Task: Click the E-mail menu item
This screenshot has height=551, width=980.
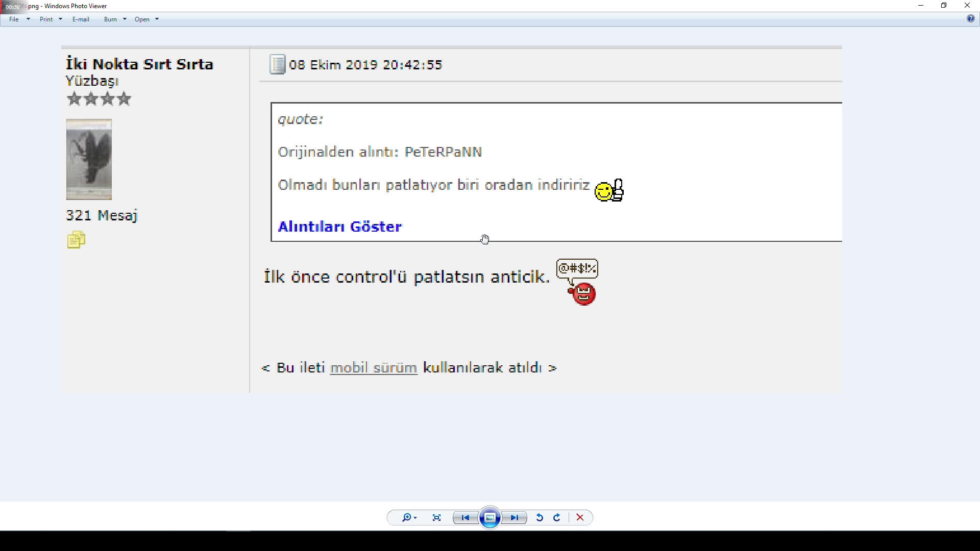Action: tap(81, 19)
